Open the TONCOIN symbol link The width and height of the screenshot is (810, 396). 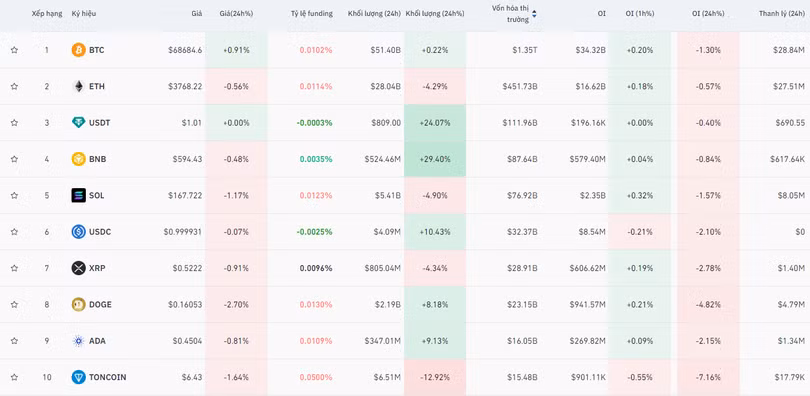pos(107,377)
